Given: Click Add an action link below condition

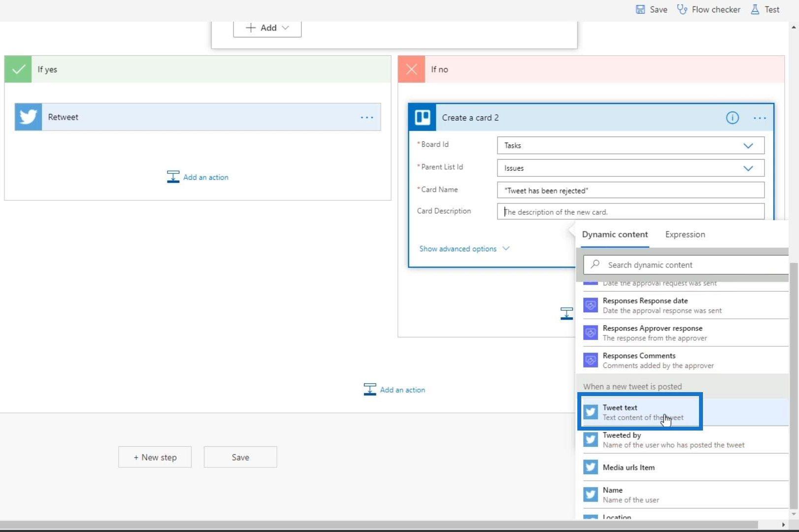Looking at the screenshot, I should click(x=402, y=390).
